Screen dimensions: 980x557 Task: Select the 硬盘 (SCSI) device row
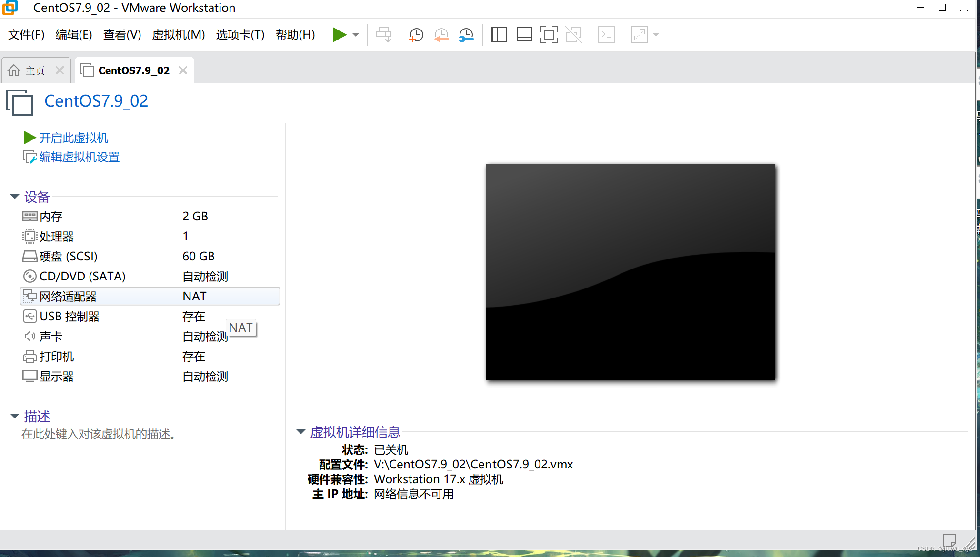[150, 256]
